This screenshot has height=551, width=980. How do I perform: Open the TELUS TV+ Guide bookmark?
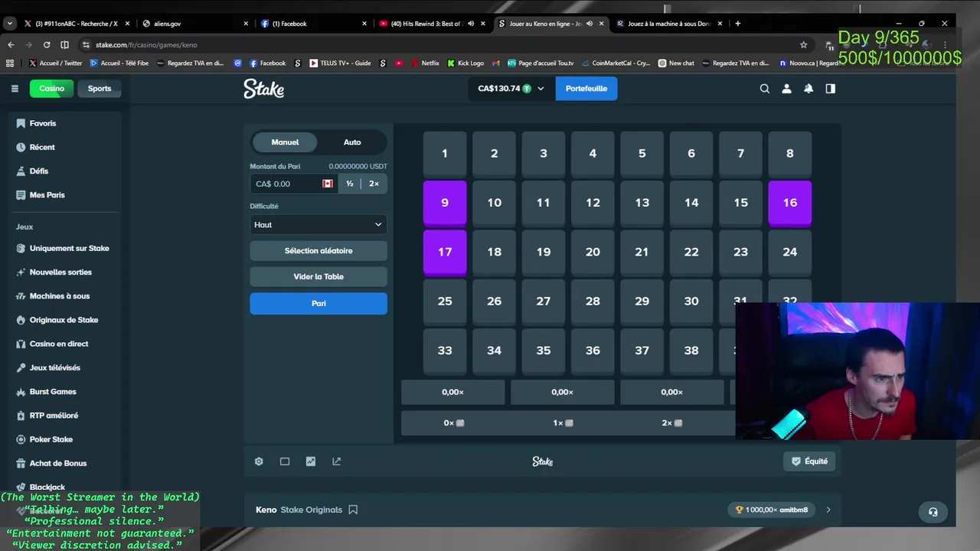click(340, 64)
